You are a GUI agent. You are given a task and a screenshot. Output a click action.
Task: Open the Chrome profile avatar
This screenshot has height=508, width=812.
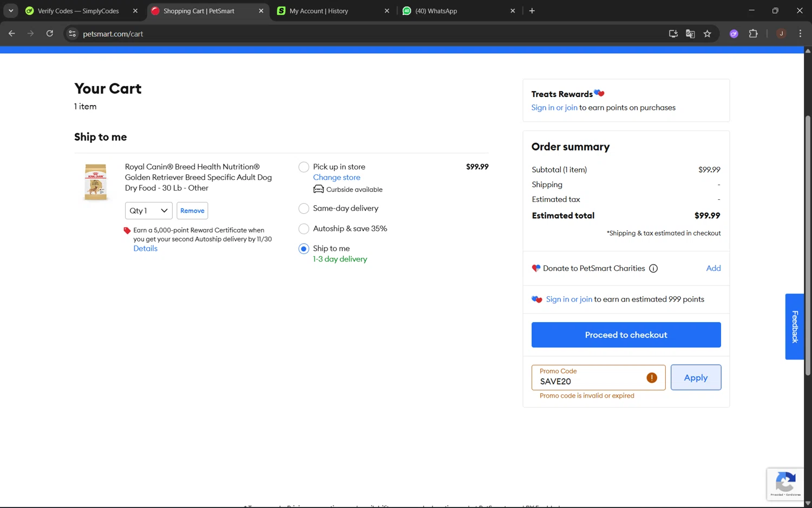pos(781,34)
